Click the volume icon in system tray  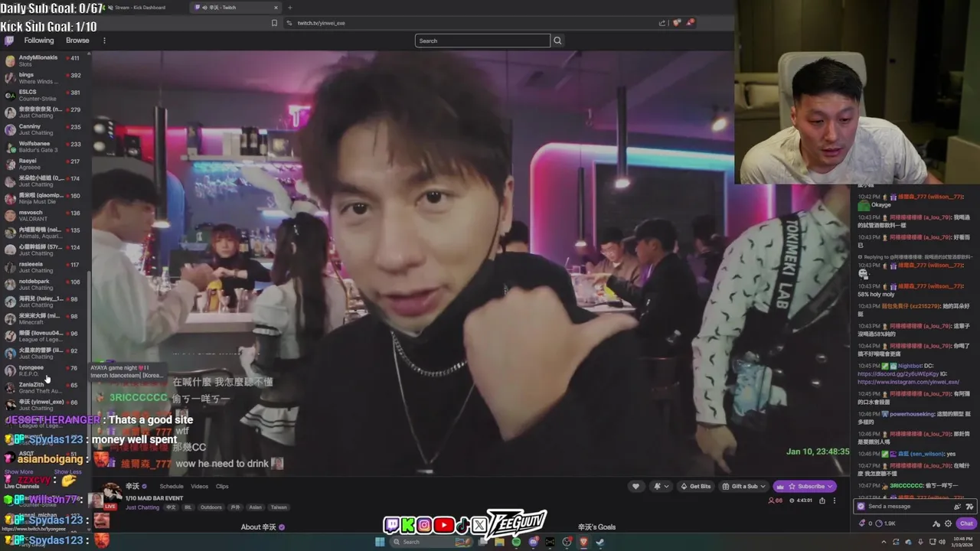point(942,542)
